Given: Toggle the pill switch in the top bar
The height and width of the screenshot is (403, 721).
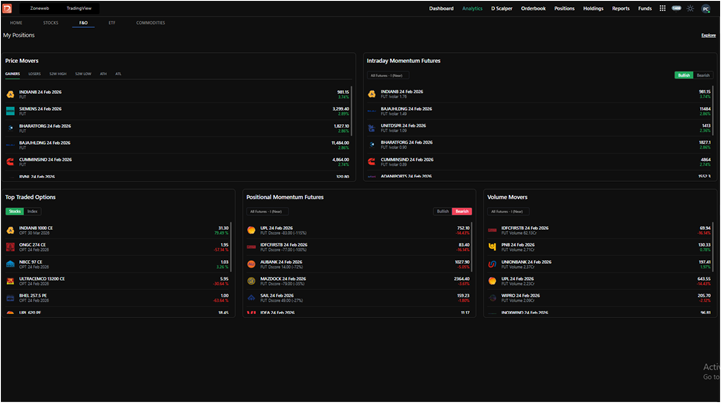Looking at the screenshot, I should (676, 8).
